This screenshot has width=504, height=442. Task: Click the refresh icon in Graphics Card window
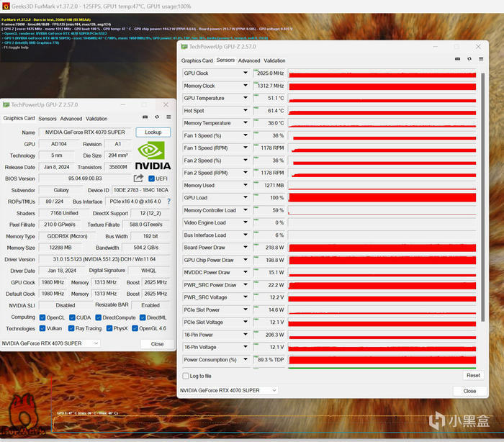click(157, 117)
